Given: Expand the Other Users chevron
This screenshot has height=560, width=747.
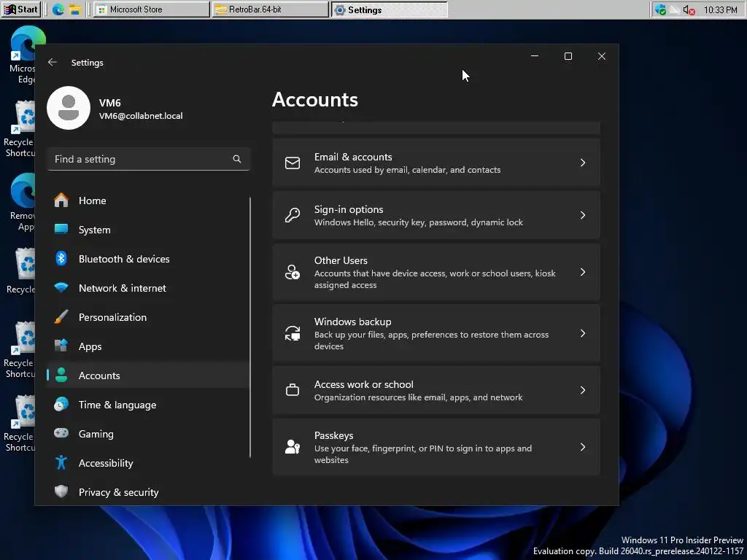Looking at the screenshot, I should click(583, 272).
